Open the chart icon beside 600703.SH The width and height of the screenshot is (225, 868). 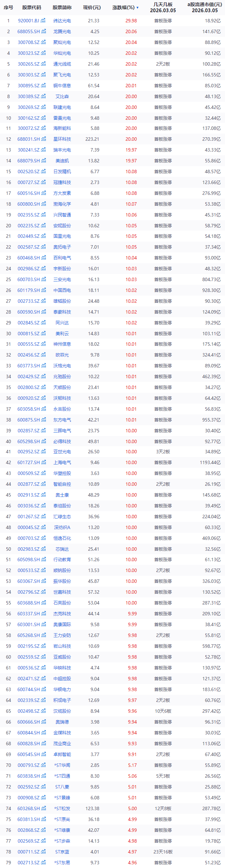pos(43,279)
